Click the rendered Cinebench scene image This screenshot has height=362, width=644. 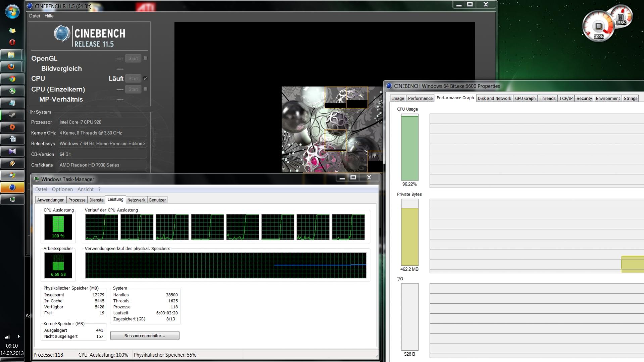point(332,129)
